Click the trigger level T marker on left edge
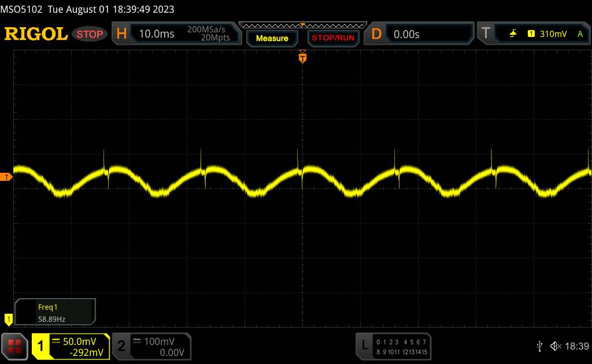Viewport: 592px width, 364px height. [6, 177]
